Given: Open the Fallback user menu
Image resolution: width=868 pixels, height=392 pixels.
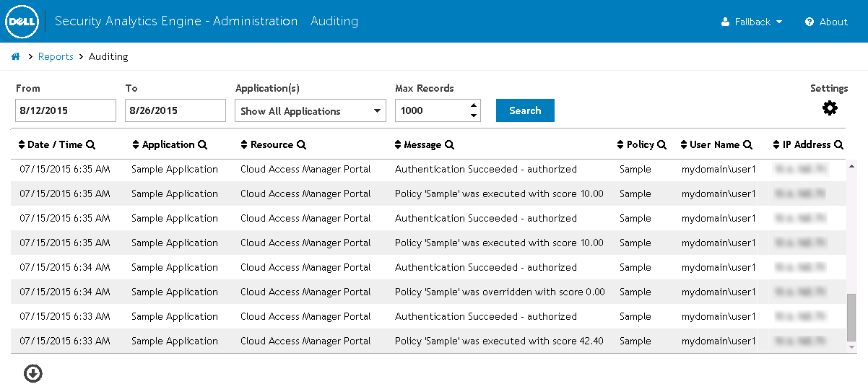Looking at the screenshot, I should tap(752, 22).
